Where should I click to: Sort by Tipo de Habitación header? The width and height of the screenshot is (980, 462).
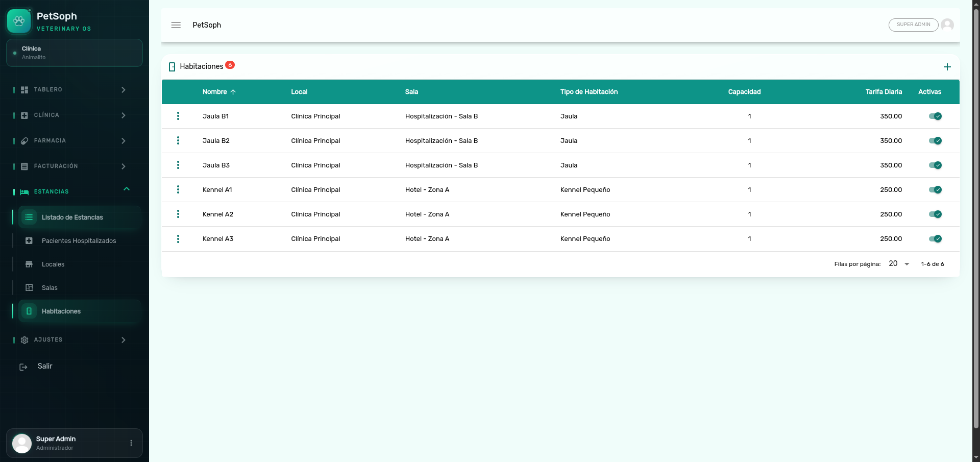click(589, 92)
